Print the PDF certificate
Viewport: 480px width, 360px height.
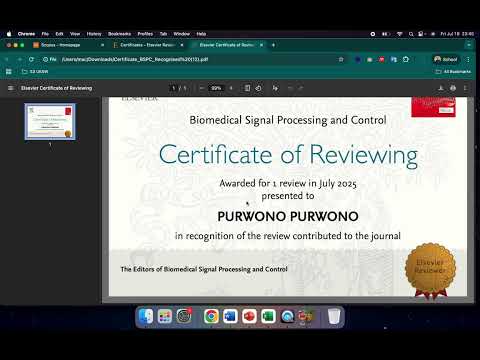tap(453, 88)
